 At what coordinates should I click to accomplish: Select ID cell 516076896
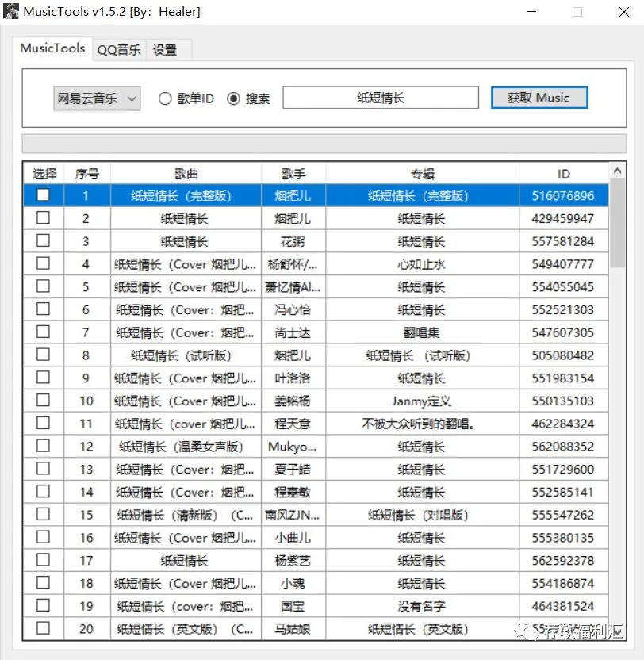tap(563, 196)
